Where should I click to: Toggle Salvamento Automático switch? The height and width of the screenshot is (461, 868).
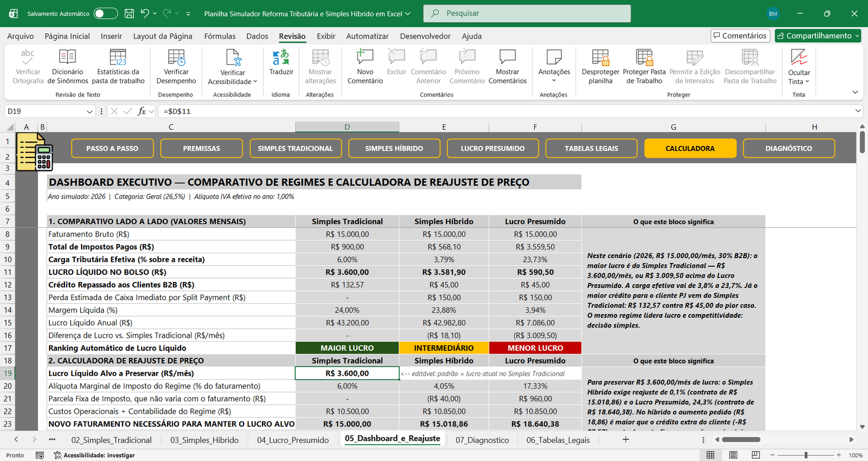click(106, 14)
